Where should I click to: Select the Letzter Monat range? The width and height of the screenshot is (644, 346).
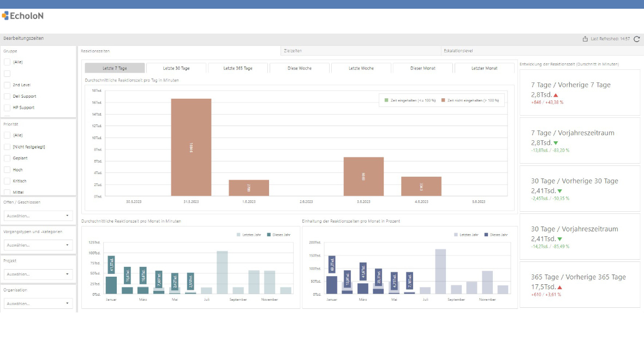click(484, 68)
